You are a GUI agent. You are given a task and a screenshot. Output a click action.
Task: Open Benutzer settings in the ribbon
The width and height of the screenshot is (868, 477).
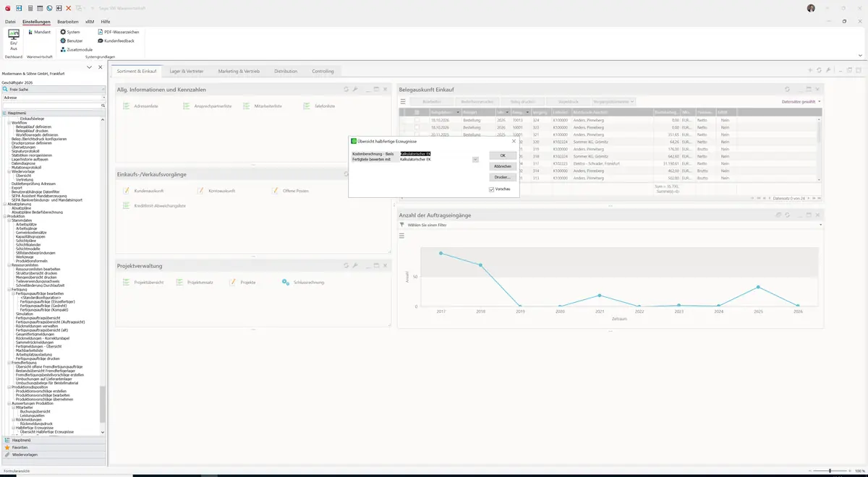pos(72,40)
